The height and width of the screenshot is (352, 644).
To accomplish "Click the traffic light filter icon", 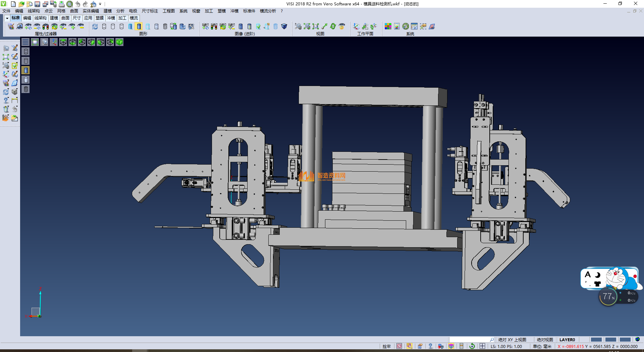I will click(x=46, y=27).
